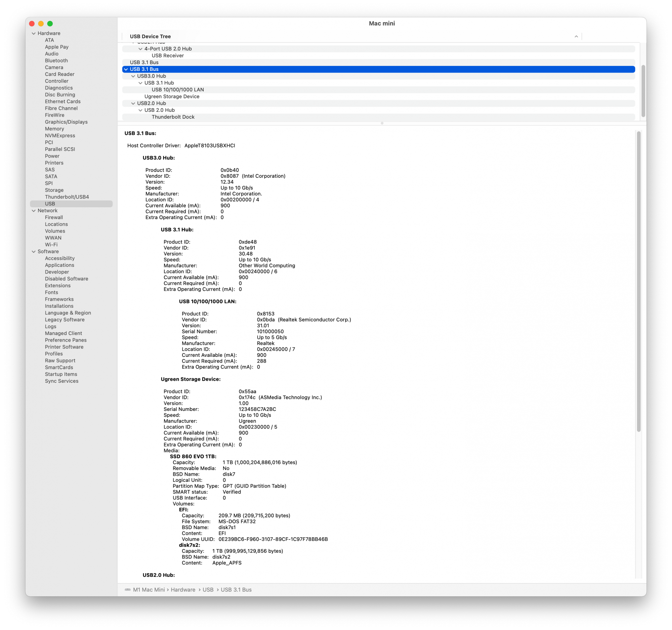Click M1 Mac Mini in path bar
The width and height of the screenshot is (672, 630).
pos(149,589)
